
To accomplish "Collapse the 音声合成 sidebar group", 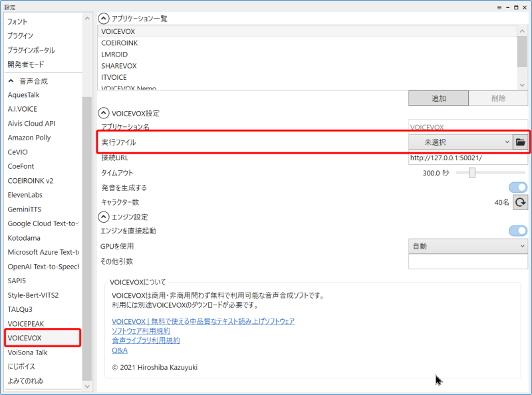I will (11, 81).
